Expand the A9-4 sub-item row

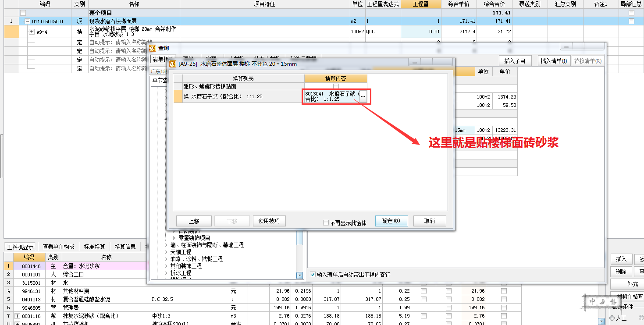coord(32,32)
